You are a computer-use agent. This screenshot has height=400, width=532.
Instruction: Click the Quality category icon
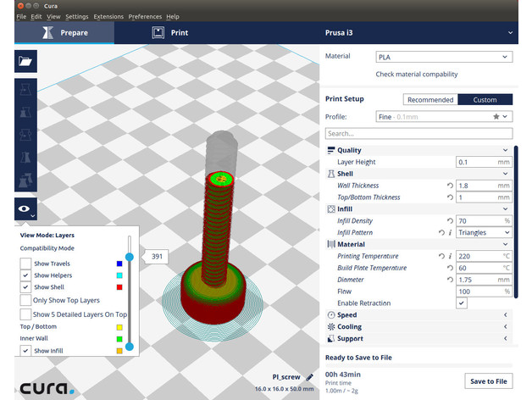(331, 150)
